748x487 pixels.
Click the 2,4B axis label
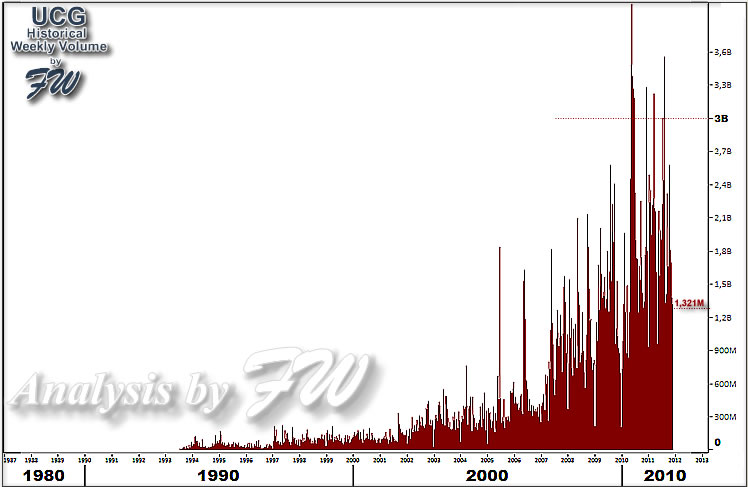(723, 185)
